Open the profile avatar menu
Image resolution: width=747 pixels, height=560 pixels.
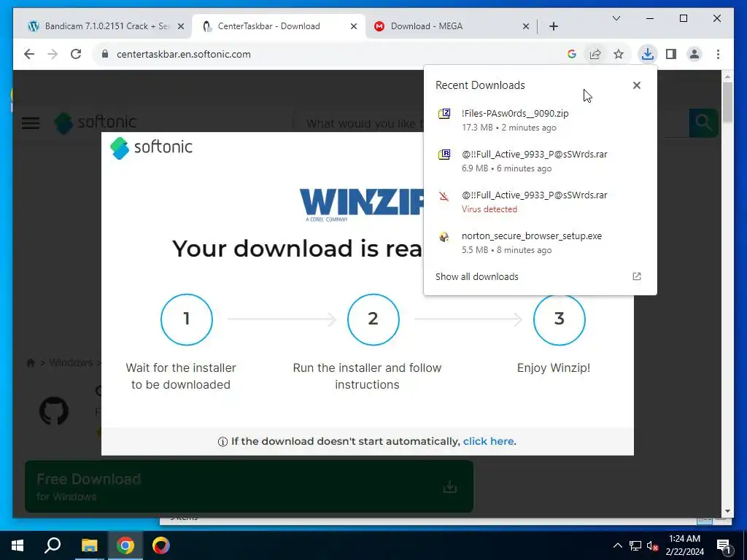click(x=694, y=54)
